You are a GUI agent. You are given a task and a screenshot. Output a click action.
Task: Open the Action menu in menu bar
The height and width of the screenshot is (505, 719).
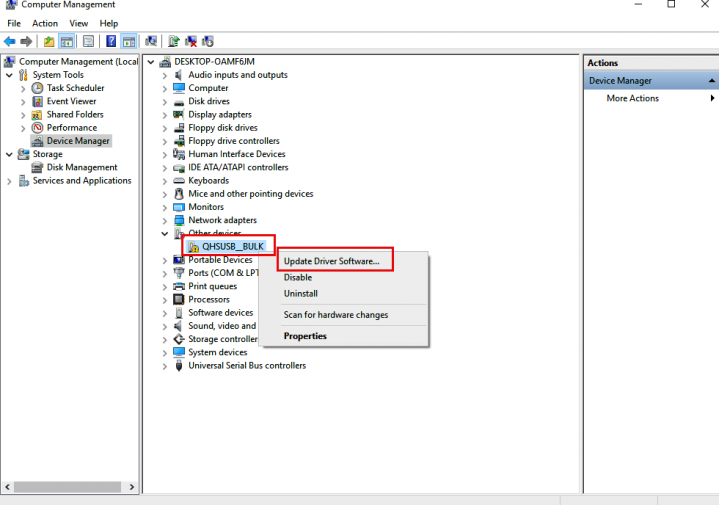(45, 23)
